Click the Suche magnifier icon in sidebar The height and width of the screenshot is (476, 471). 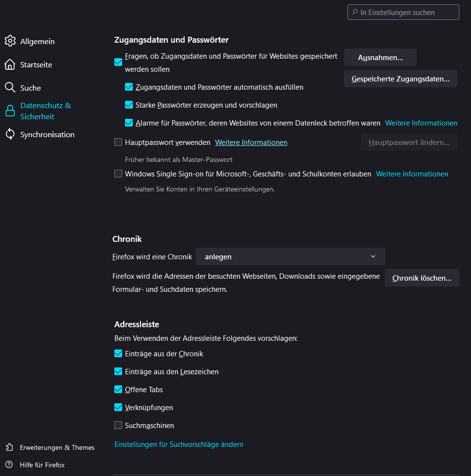pyautogui.click(x=10, y=88)
